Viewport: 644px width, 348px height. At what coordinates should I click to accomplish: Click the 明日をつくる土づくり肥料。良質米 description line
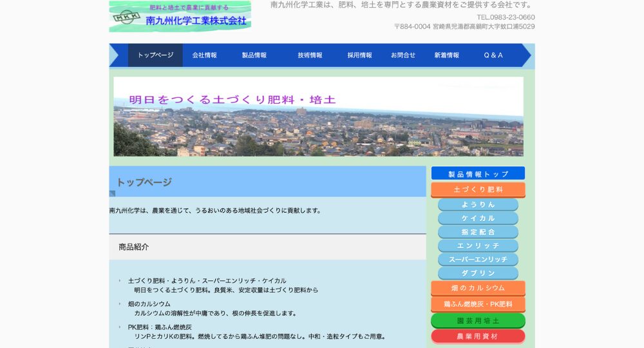[x=226, y=290]
